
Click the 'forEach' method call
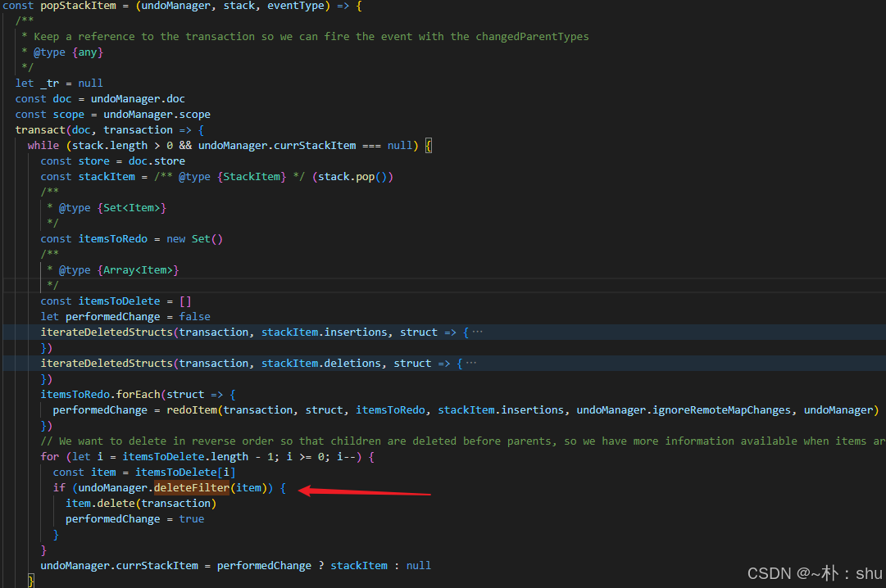(x=138, y=394)
